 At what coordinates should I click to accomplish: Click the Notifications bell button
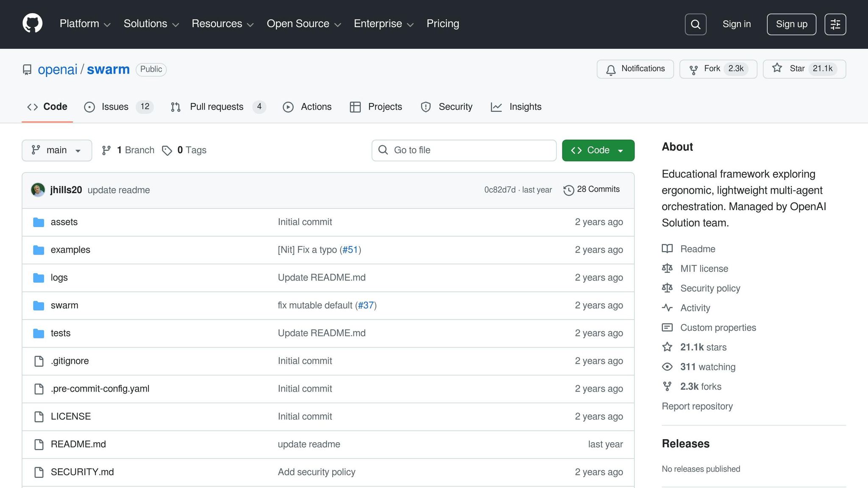(x=635, y=69)
